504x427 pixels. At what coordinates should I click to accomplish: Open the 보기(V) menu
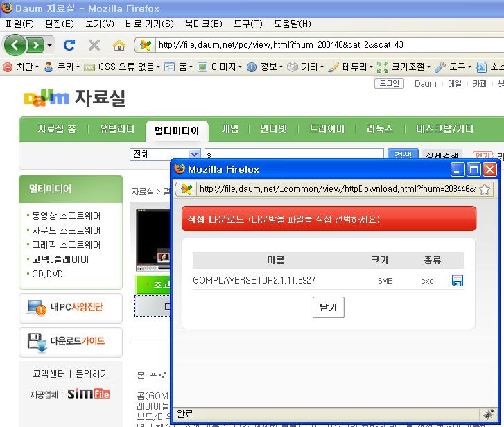[100, 24]
